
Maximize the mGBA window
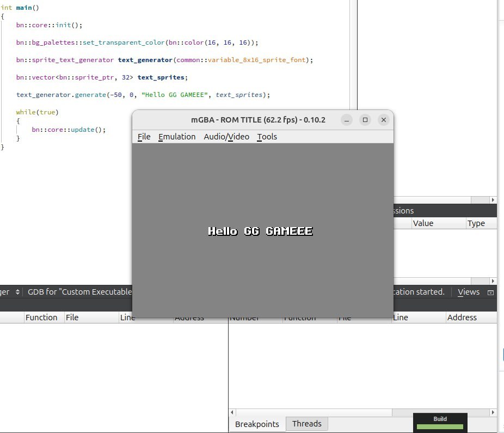(365, 120)
